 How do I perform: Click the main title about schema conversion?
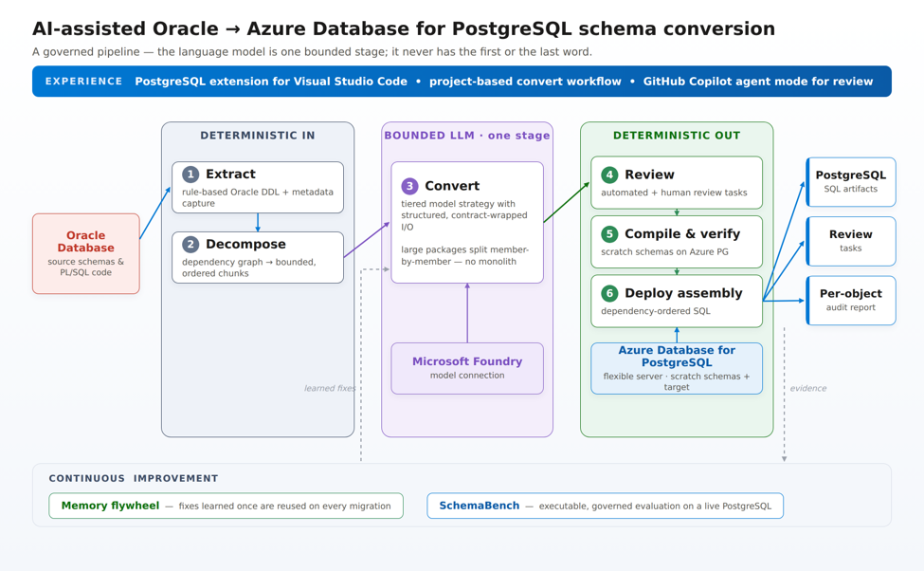coord(404,28)
